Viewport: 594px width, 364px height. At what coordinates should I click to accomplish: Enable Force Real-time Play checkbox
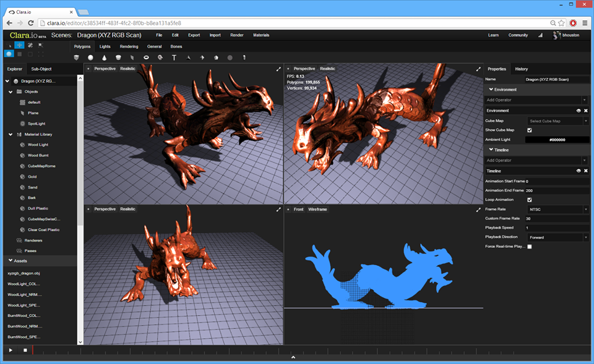coord(529,247)
